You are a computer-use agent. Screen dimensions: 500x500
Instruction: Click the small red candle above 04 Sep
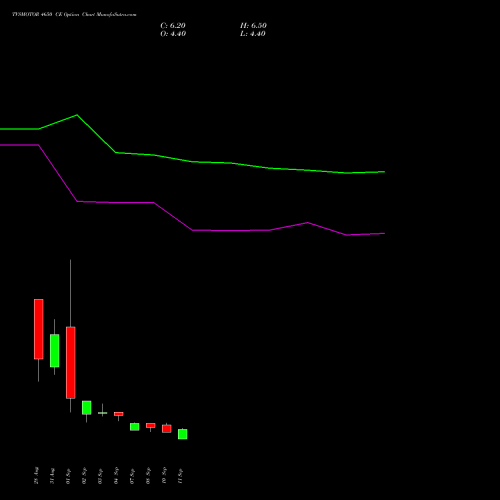pyautogui.click(x=119, y=414)
